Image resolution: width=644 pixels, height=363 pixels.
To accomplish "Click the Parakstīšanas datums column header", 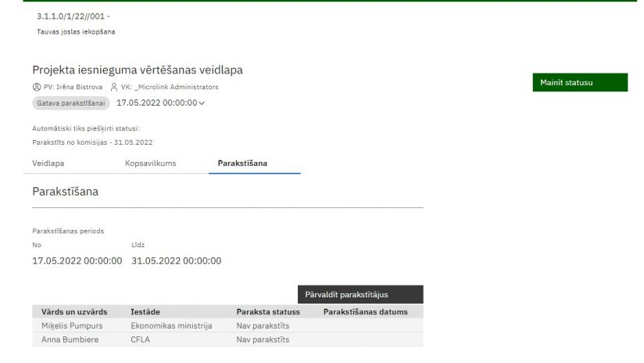I will point(365,312).
